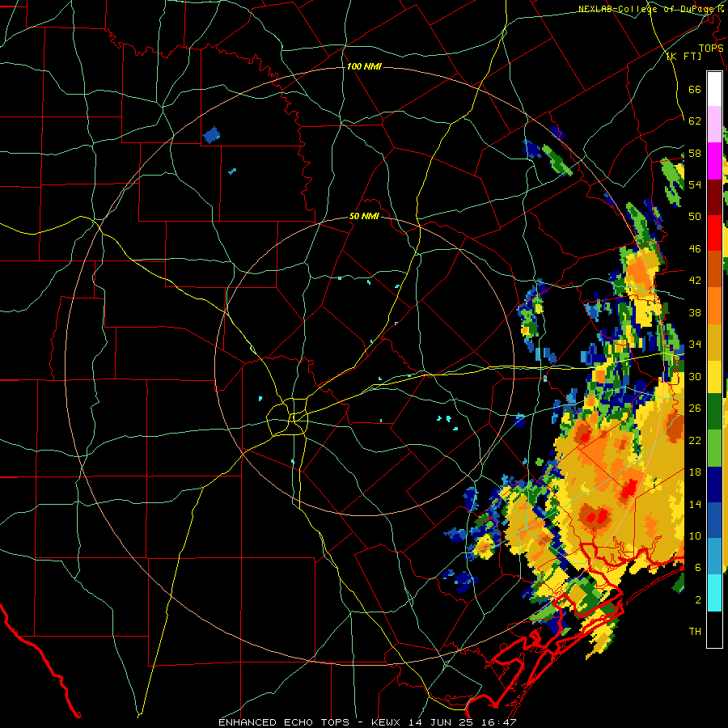Image resolution: width=728 pixels, height=728 pixels.
Task: Click the 46 legend value
Action: pos(695,249)
